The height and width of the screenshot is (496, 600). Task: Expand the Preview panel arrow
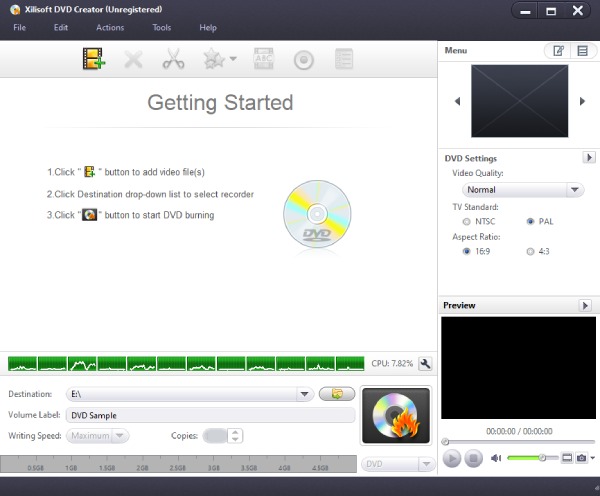pos(585,305)
